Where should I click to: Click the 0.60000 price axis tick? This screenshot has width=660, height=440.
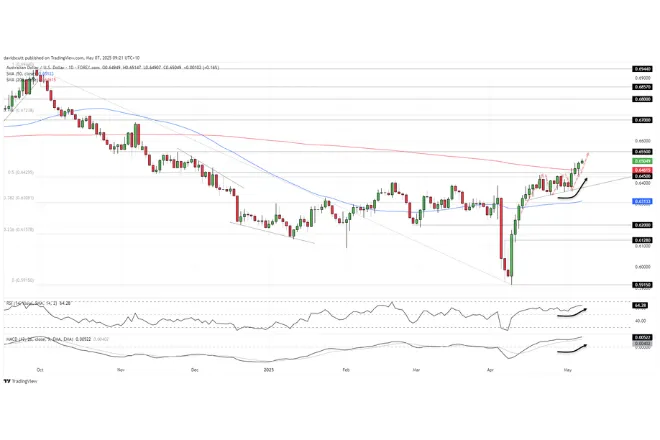pyautogui.click(x=642, y=267)
